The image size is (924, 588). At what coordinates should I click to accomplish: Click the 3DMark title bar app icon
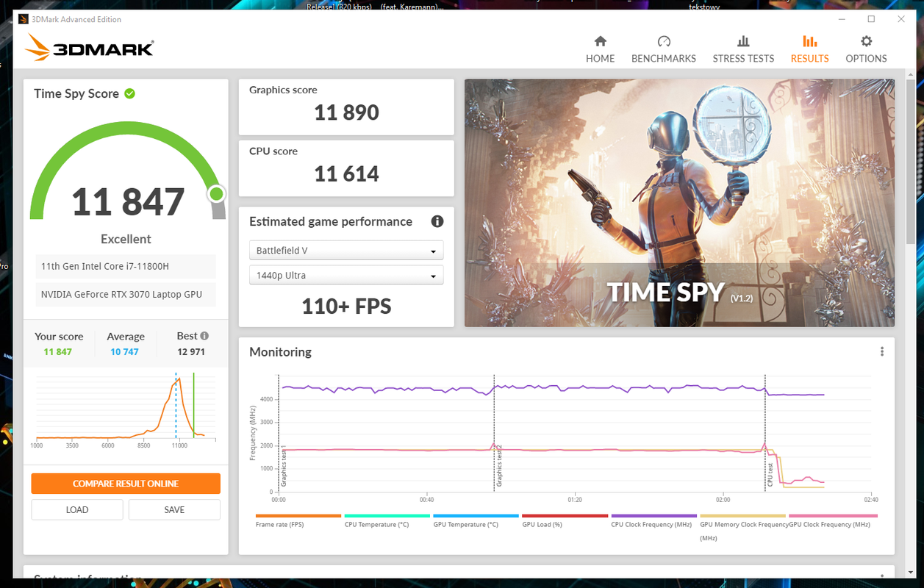(x=23, y=19)
